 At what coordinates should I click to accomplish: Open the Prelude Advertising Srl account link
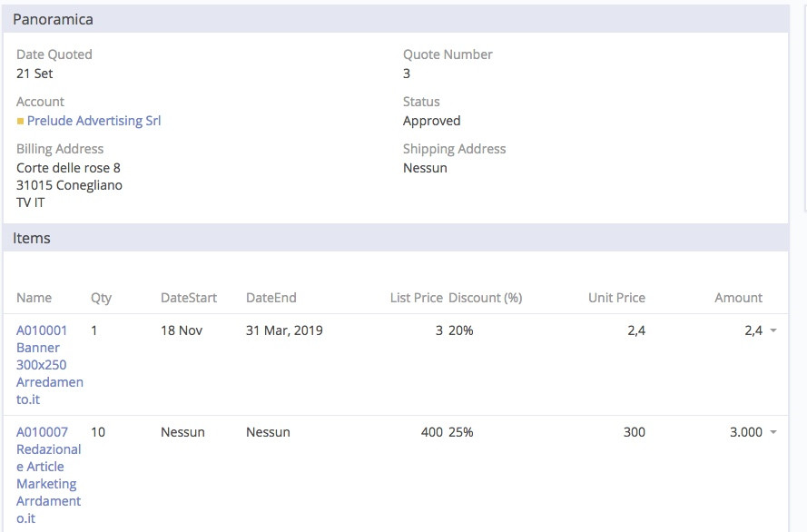pyautogui.click(x=93, y=121)
